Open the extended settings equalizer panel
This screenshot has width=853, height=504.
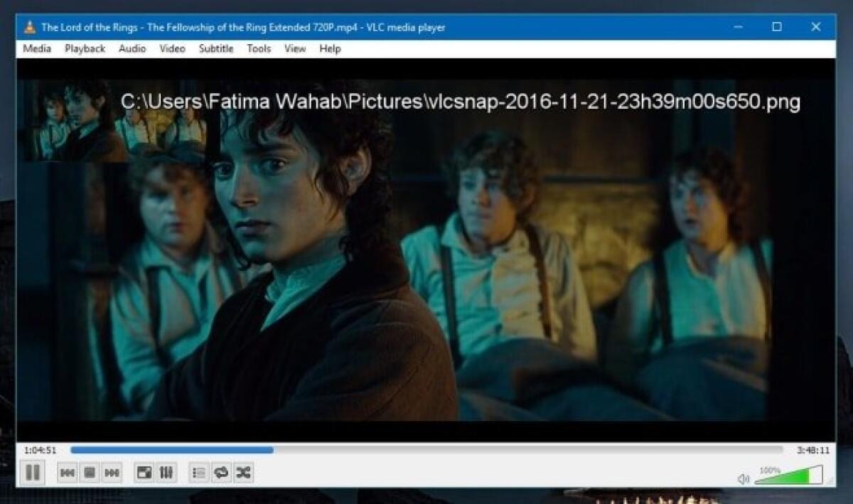pyautogui.click(x=166, y=471)
